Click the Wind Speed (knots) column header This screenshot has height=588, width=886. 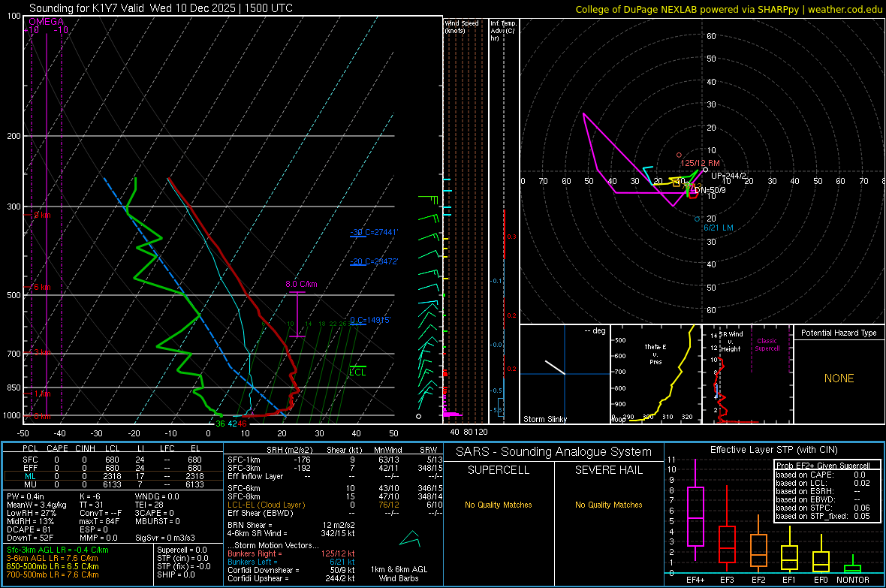pos(462,27)
